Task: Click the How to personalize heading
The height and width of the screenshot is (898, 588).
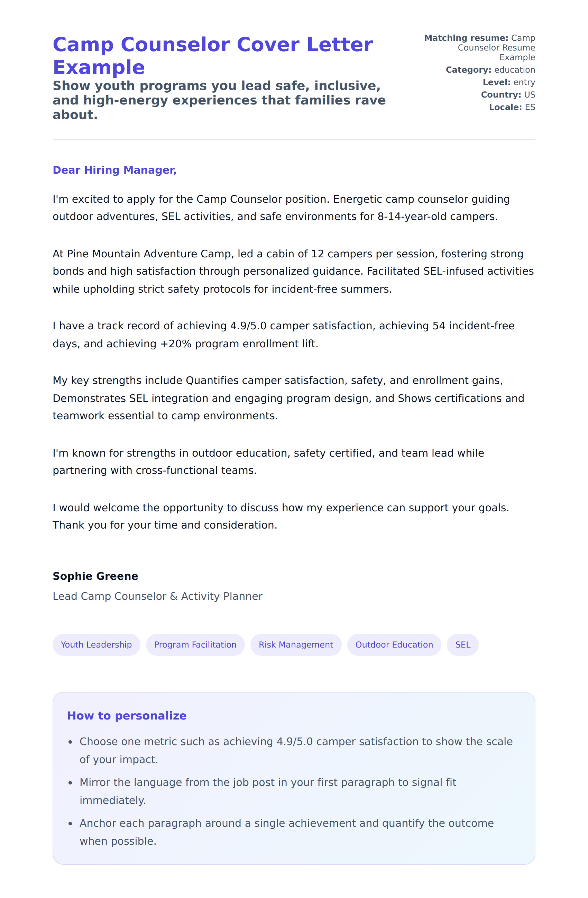Action: [127, 716]
